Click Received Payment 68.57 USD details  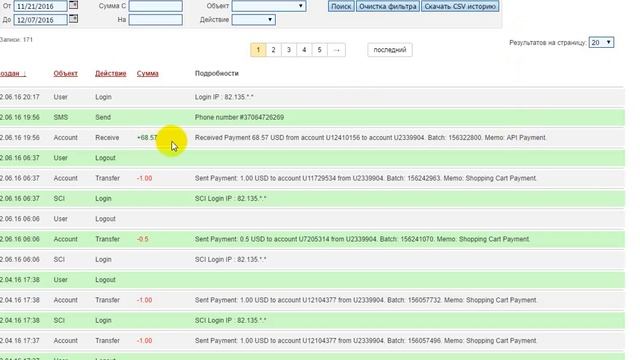tap(370, 138)
